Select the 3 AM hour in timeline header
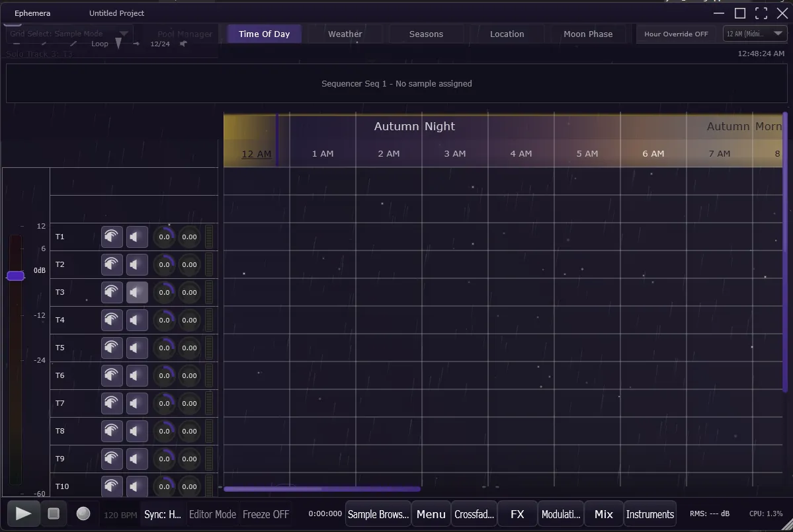This screenshot has height=532, width=793. (455, 153)
